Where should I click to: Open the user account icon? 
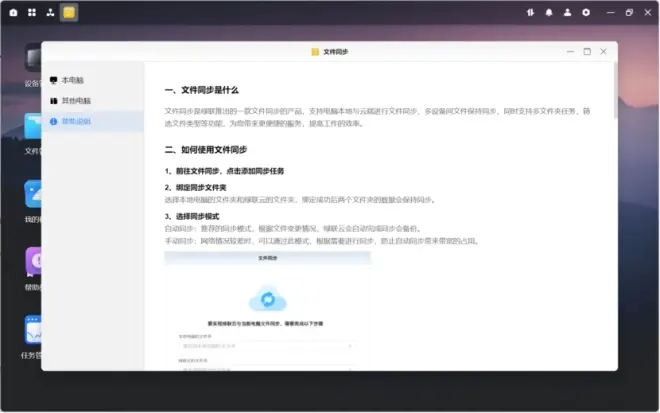click(x=567, y=13)
